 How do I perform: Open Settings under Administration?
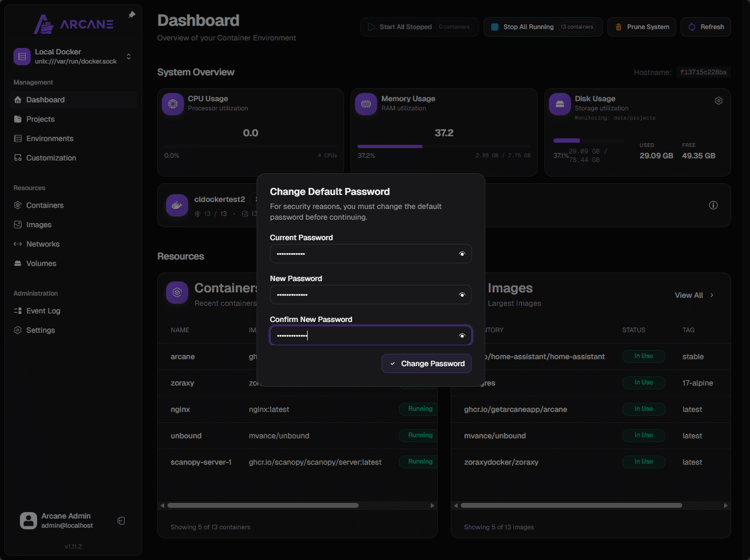[40, 330]
